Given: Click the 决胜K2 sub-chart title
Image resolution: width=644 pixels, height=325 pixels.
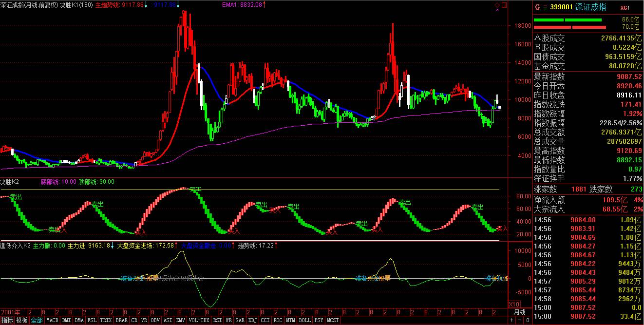Looking at the screenshot, I should [x=9, y=182].
